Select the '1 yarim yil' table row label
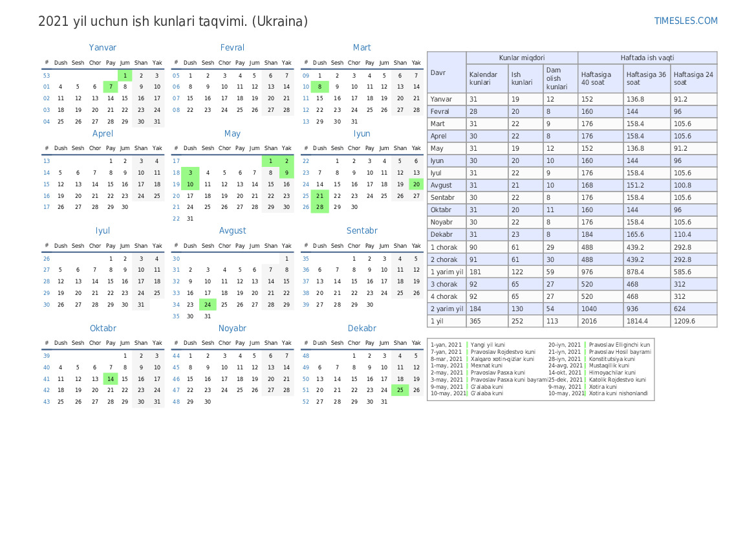 point(447,272)
